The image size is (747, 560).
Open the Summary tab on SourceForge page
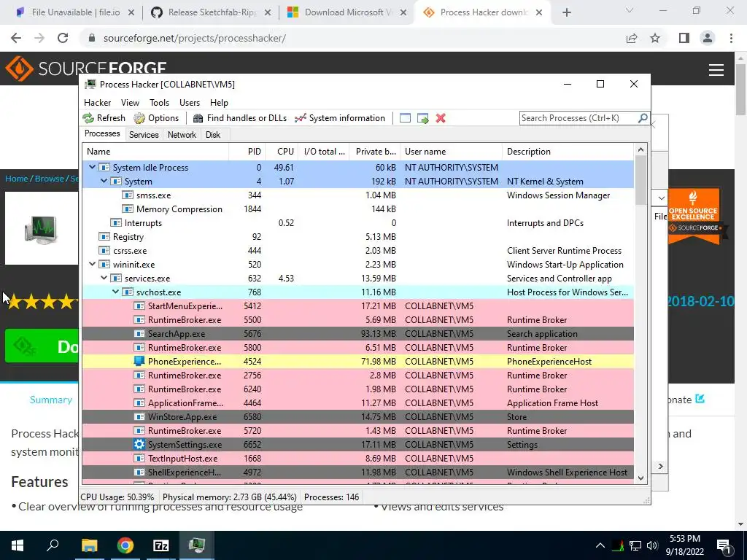(51, 400)
